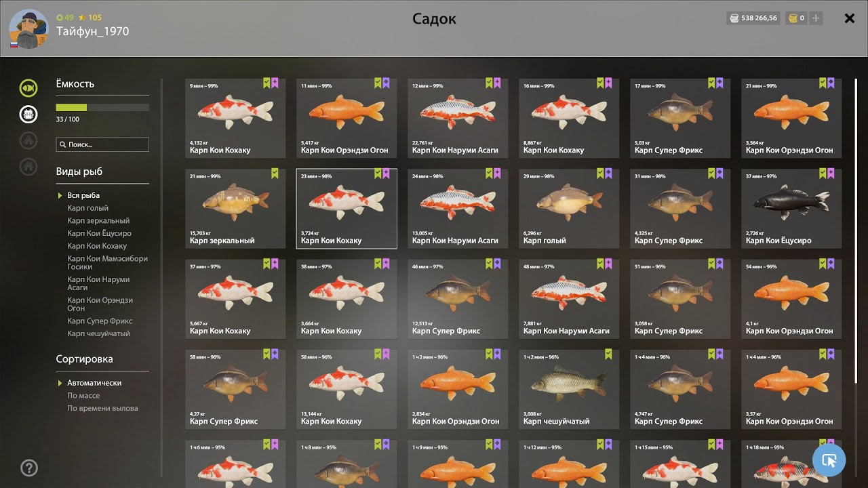Click the Поиск search field

(102, 144)
